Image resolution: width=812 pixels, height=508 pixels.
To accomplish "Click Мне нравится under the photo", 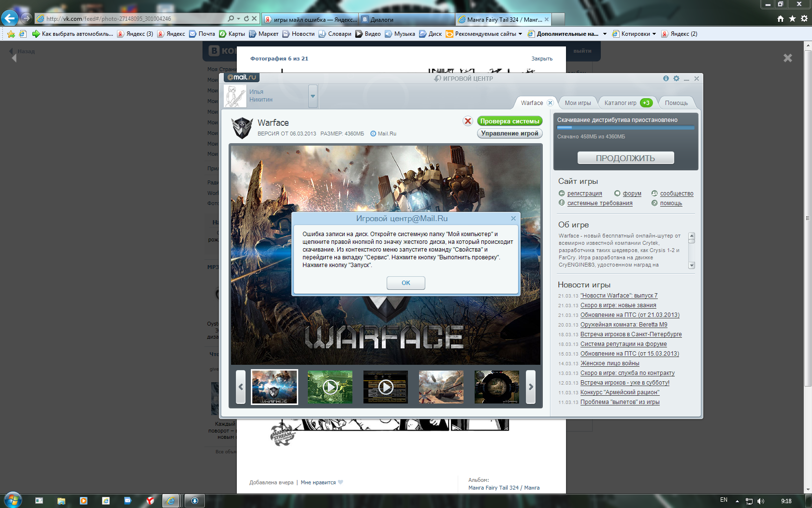I will pos(318,482).
